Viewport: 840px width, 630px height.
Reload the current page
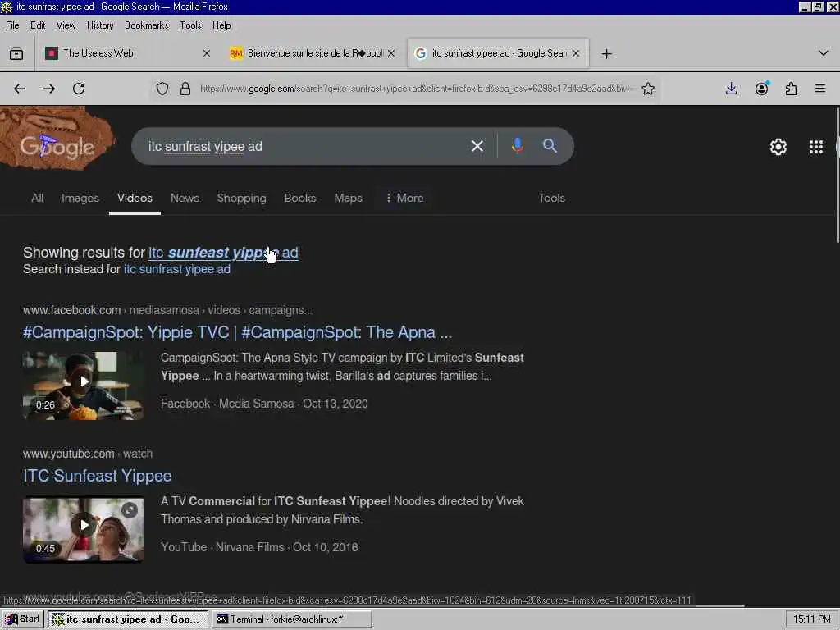[79, 89]
